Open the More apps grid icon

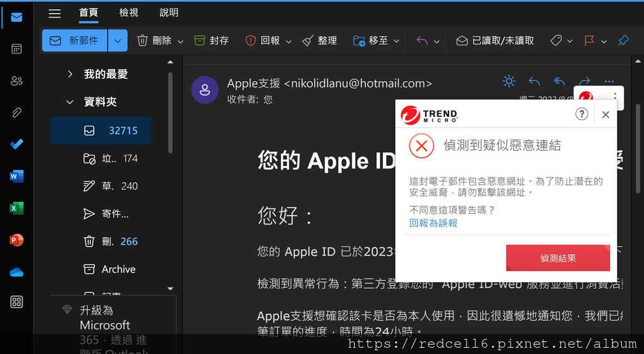click(16, 302)
